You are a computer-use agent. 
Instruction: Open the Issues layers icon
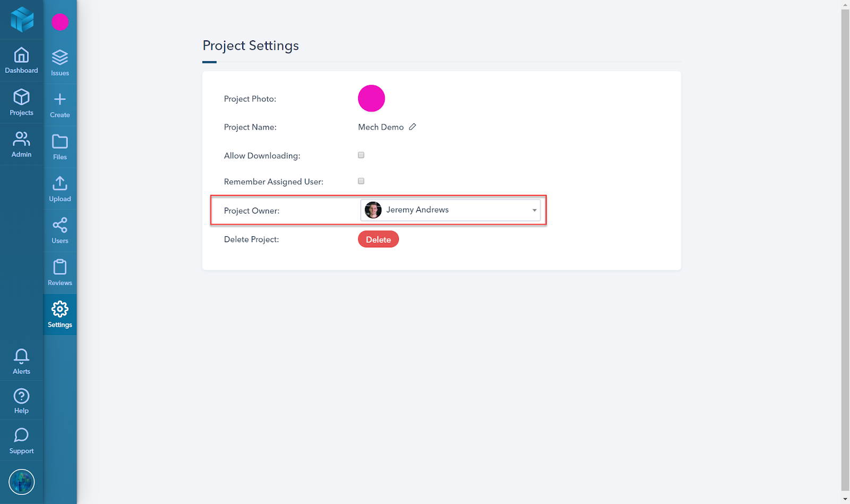pyautogui.click(x=60, y=57)
